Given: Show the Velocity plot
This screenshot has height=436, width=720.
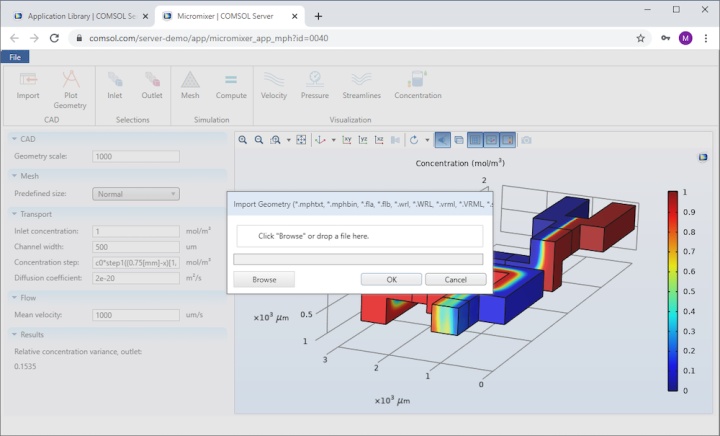Looking at the screenshot, I should tap(274, 79).
